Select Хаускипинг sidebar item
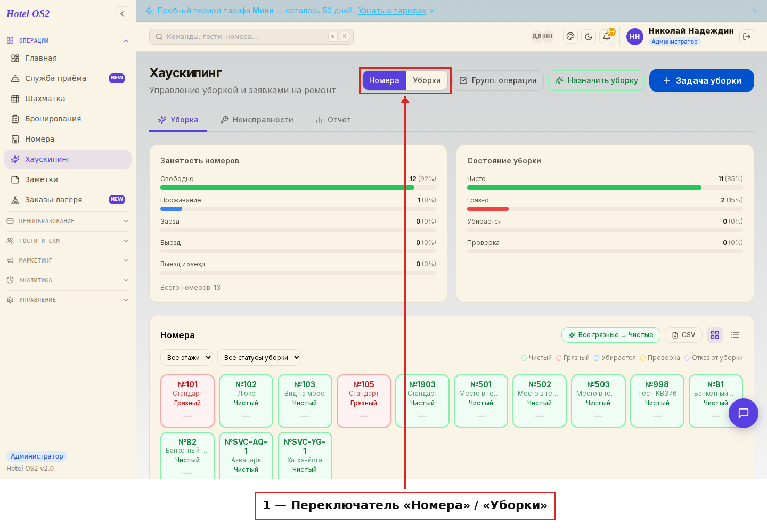This screenshot has width=767, height=532. coord(68,159)
